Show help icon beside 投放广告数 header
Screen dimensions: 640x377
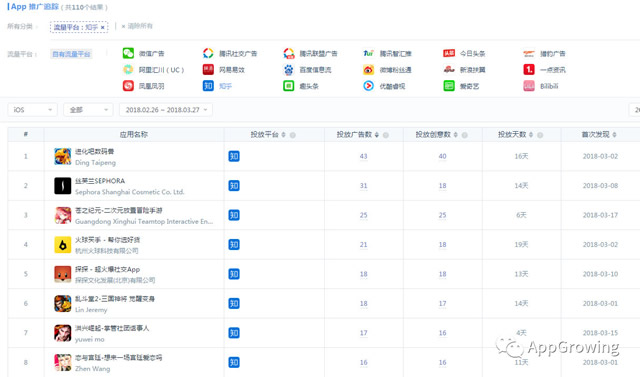pos(386,135)
